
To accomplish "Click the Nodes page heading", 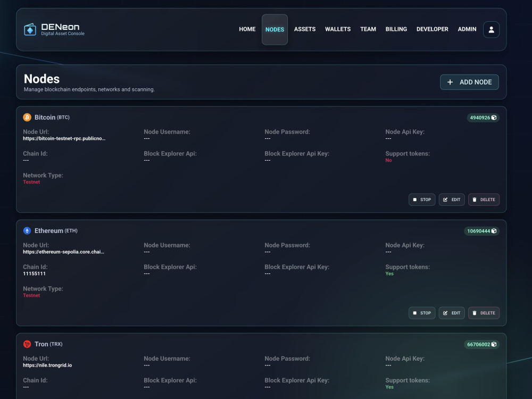I will click(x=41, y=79).
